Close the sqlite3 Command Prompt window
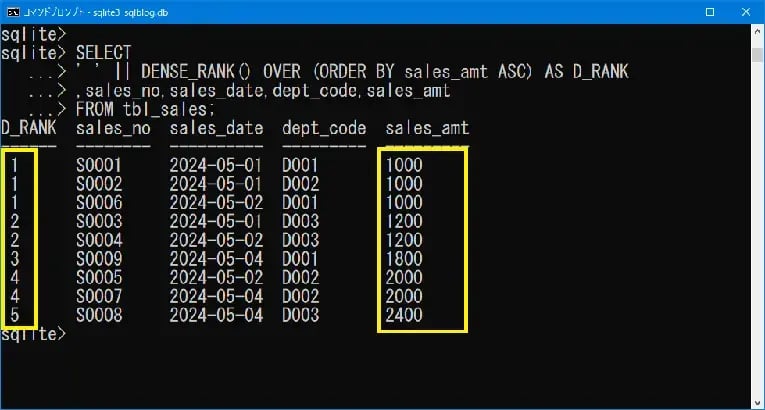Screen dimensions: 765x410 [x=745, y=10]
